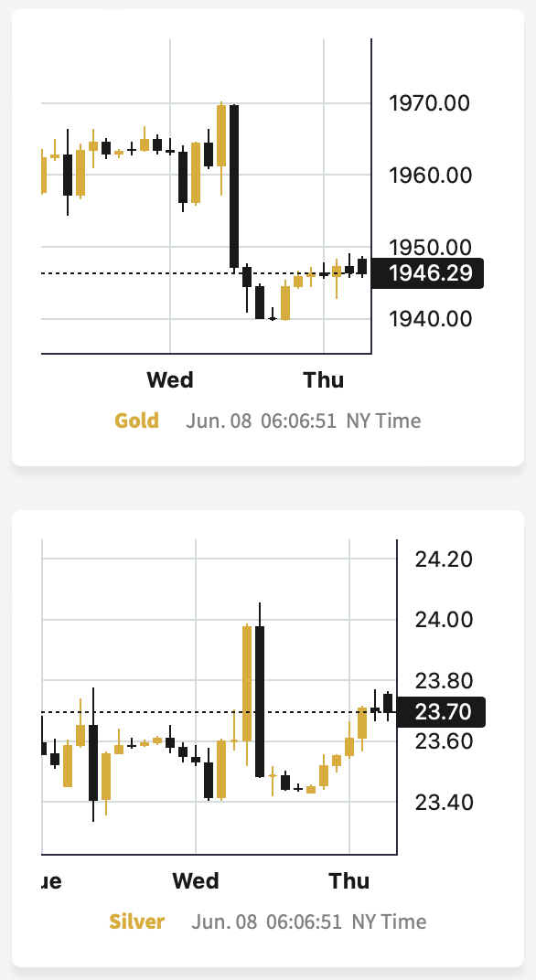The width and height of the screenshot is (536, 980).
Task: Click the Silver label link
Action: point(137,921)
